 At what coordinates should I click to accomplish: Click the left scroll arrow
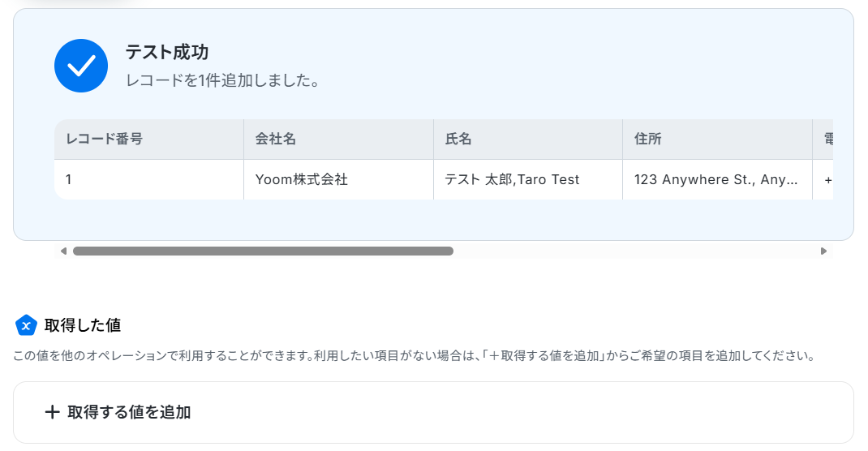(x=63, y=251)
